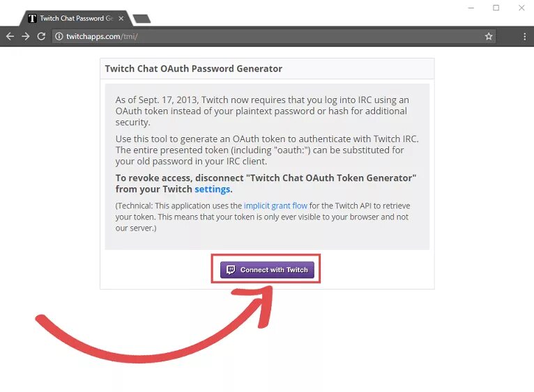Maximize the browser window
This screenshot has height=392, width=534.
pos(496,8)
